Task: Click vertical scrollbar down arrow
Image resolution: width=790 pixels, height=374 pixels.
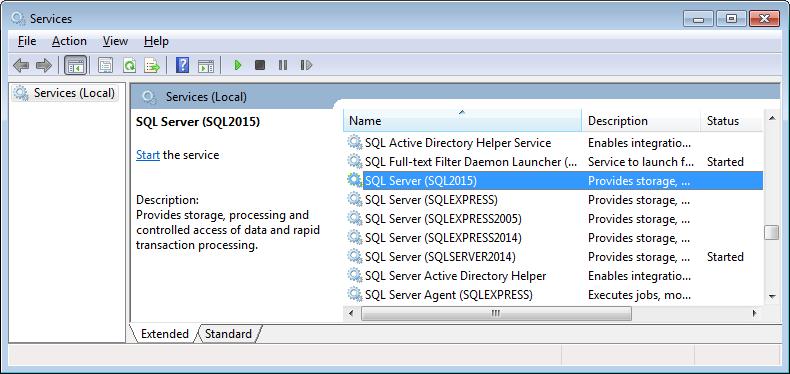Action: click(x=771, y=296)
